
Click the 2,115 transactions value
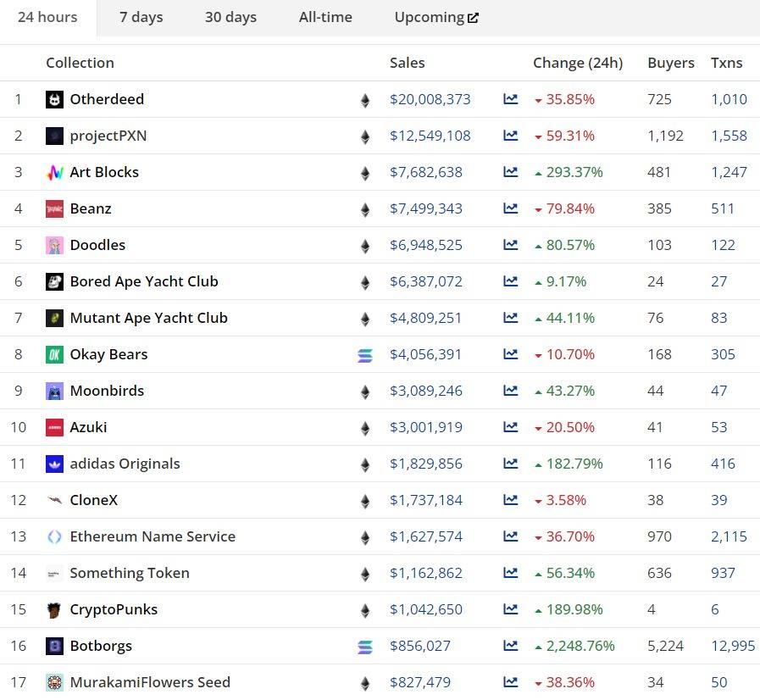click(x=729, y=536)
